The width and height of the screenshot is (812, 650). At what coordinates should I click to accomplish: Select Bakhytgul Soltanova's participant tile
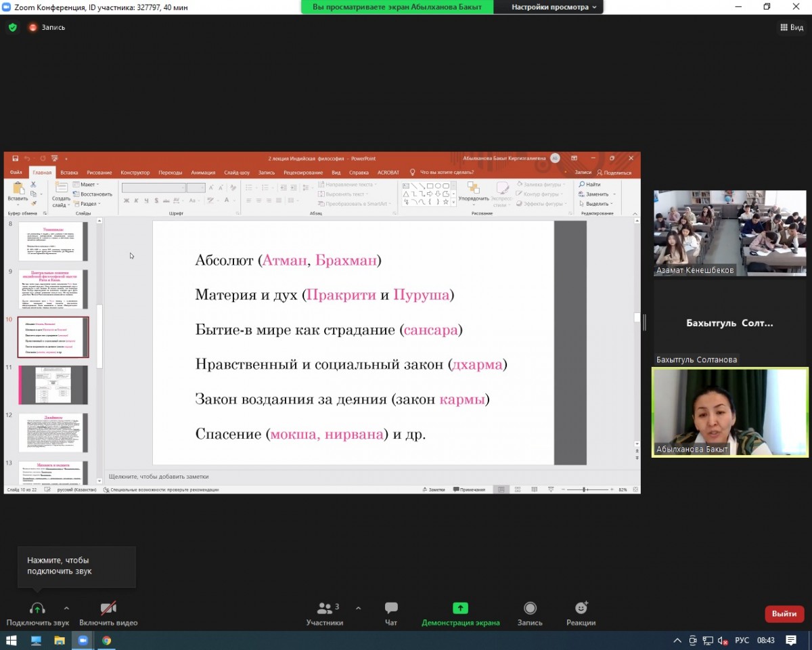pos(729,322)
